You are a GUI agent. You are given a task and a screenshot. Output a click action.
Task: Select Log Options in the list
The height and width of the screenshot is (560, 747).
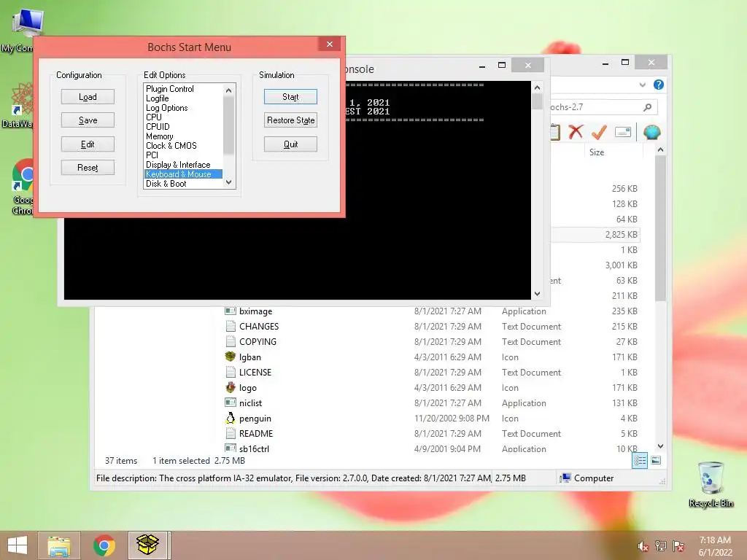click(x=167, y=108)
